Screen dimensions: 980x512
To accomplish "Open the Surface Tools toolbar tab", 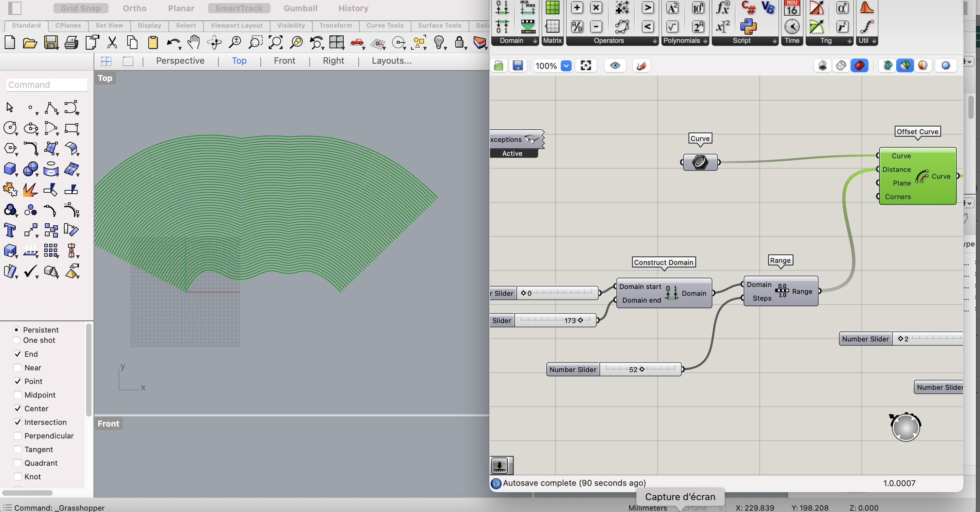I will (439, 26).
